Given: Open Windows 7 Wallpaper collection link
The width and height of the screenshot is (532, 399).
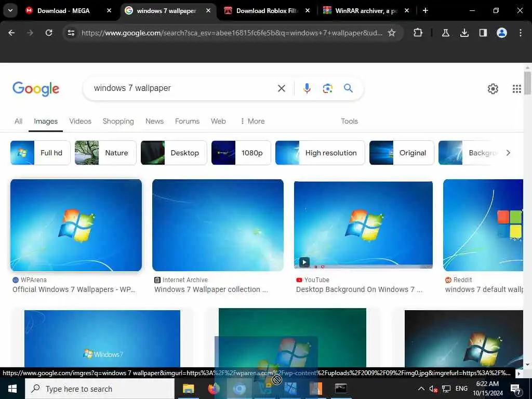Looking at the screenshot, I should [211, 289].
